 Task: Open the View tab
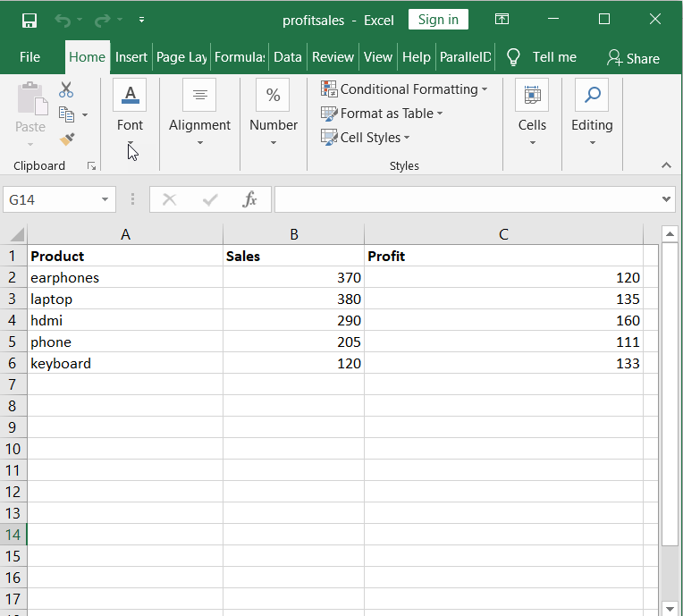378,57
